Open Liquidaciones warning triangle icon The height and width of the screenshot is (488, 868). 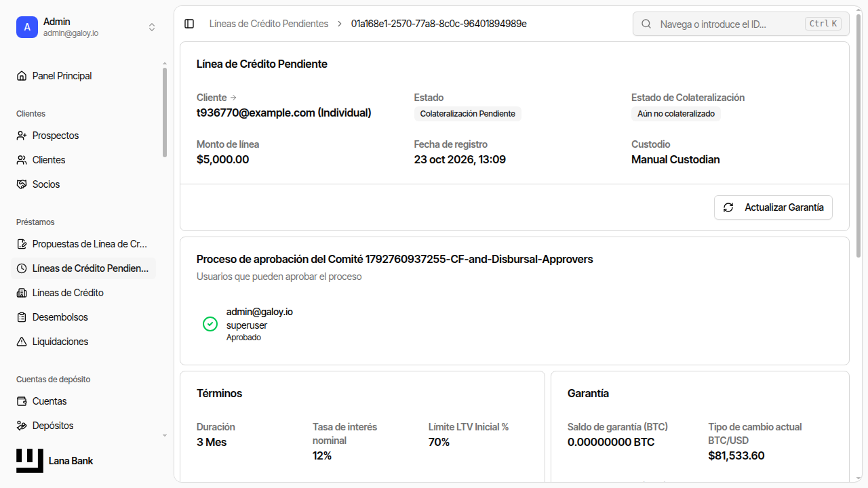point(22,342)
